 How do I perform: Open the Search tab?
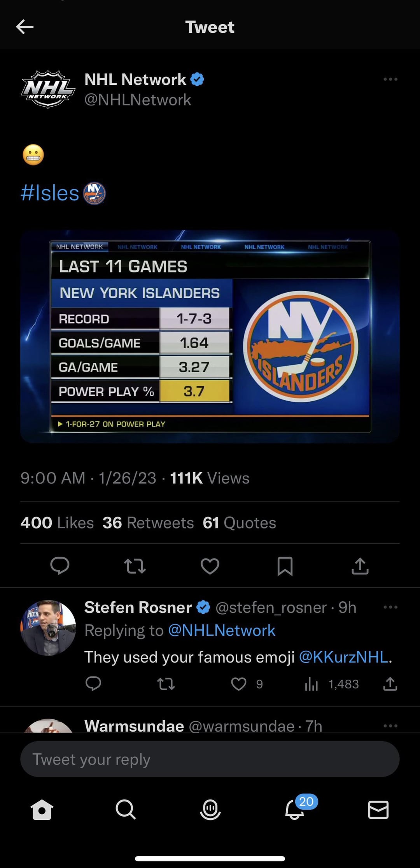point(126,810)
